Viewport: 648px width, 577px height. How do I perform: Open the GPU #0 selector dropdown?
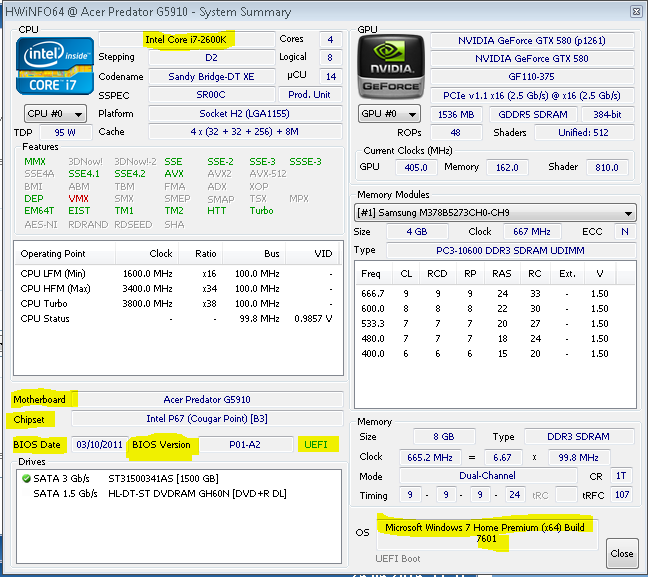[x=389, y=114]
